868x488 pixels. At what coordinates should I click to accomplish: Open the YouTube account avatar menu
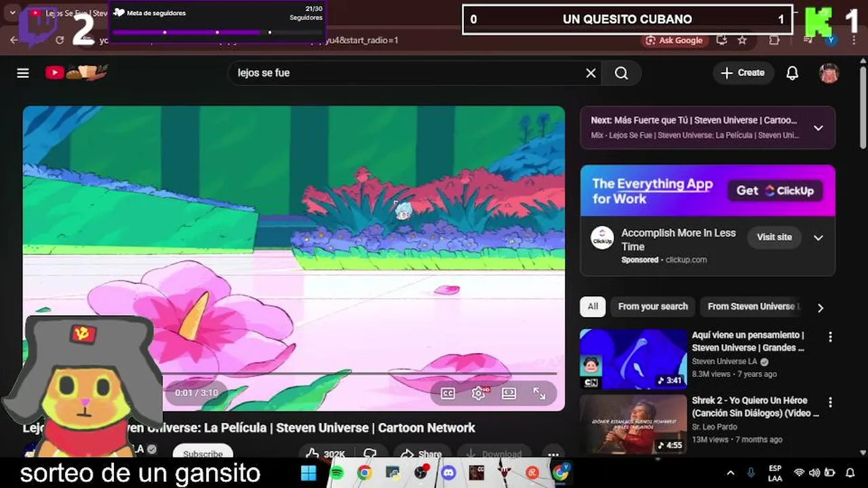(x=829, y=73)
